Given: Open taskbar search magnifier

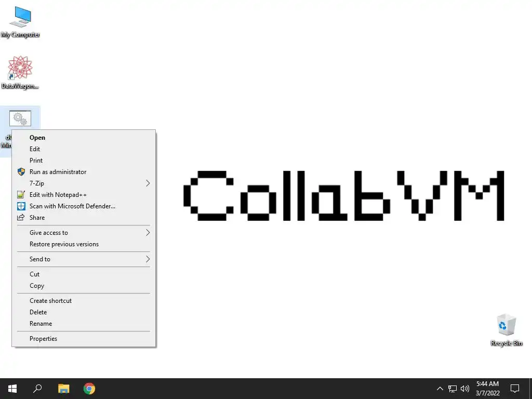Looking at the screenshot, I should 37,389.
